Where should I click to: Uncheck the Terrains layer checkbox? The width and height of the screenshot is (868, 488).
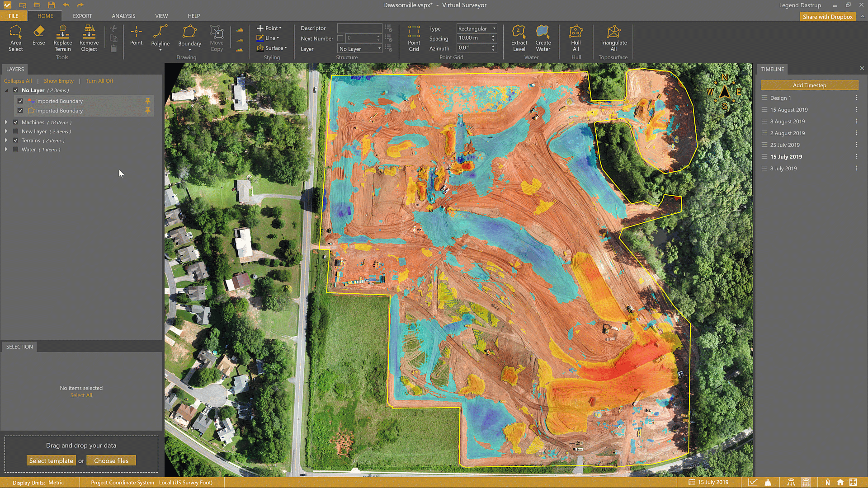(16, 141)
